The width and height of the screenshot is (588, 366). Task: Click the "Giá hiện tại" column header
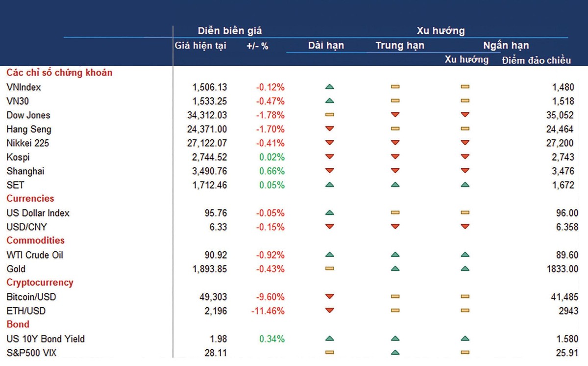coord(200,46)
